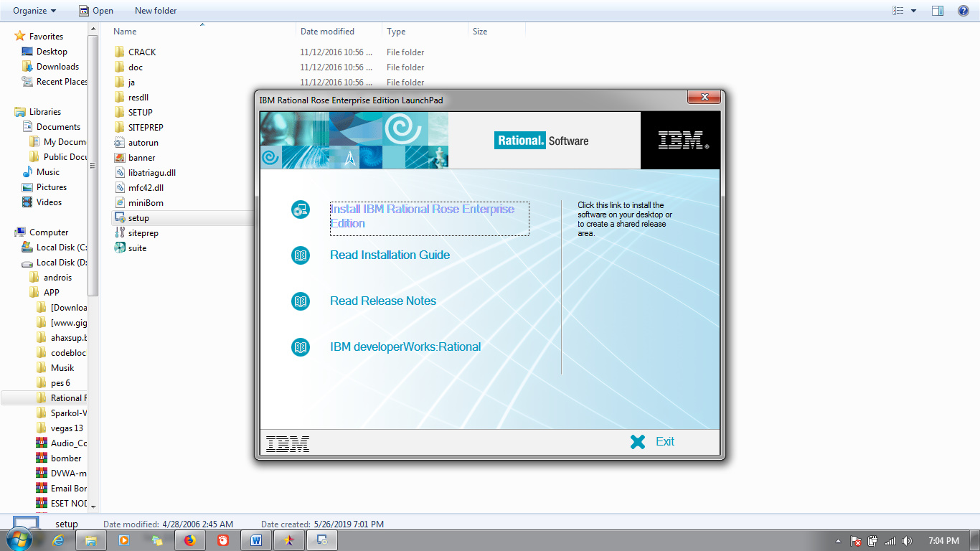Select the libatriagu.dll file icon
This screenshot has height=551, width=980.
coord(120,173)
